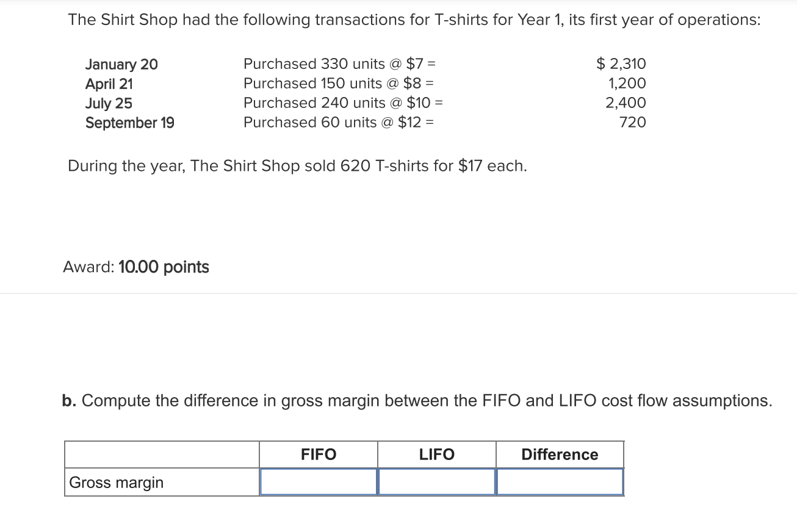
Task: Click the $2,310 amount text
Action: [x=620, y=64]
